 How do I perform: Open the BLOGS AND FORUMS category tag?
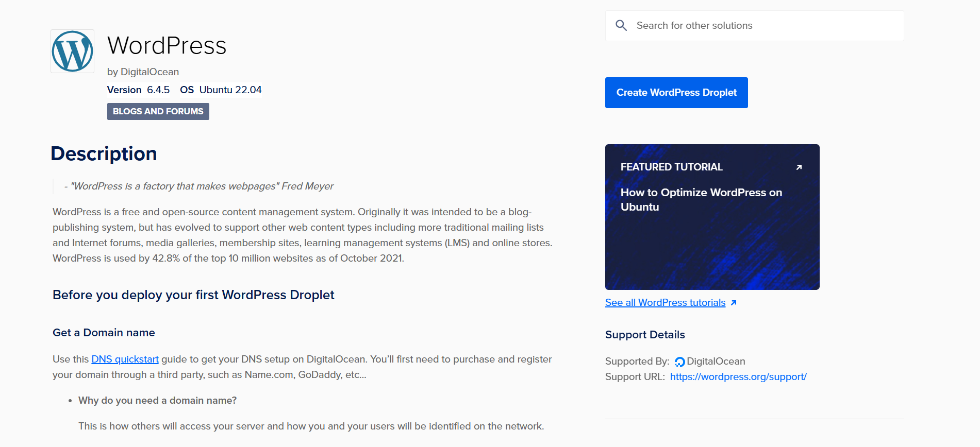pos(158,111)
